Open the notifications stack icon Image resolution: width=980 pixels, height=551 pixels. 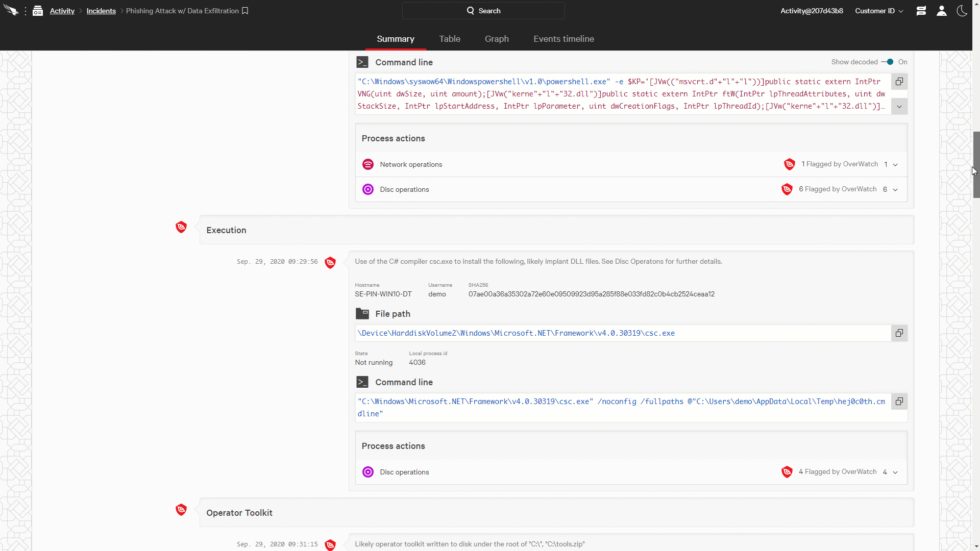click(921, 11)
